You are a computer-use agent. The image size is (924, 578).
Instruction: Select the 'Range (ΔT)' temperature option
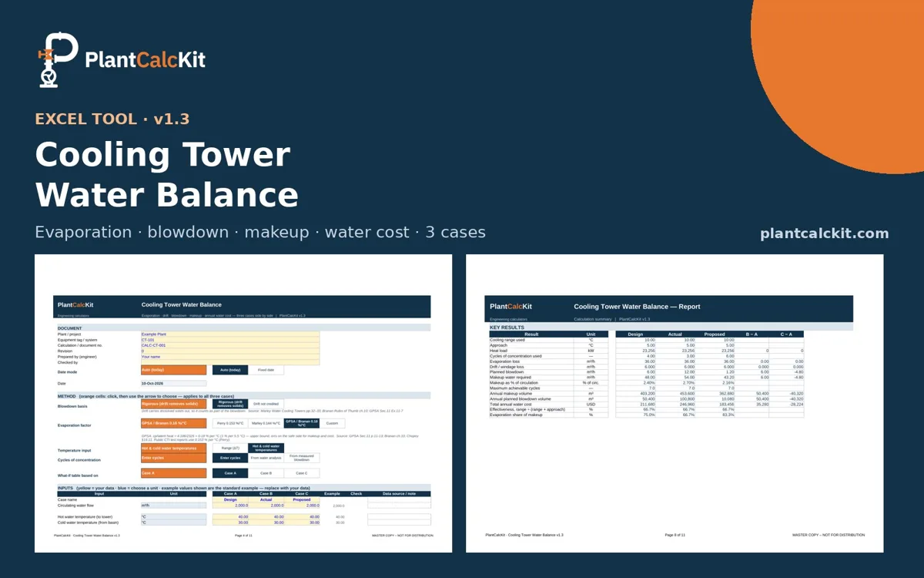coord(230,449)
